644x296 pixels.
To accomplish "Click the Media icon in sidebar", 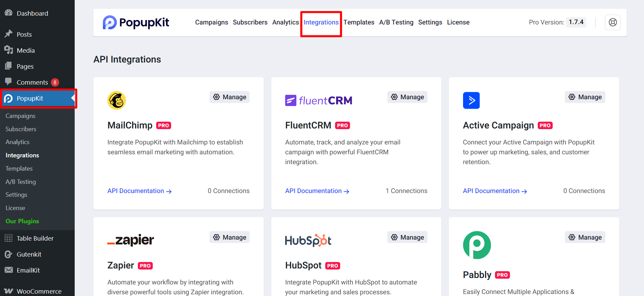I will (8, 50).
